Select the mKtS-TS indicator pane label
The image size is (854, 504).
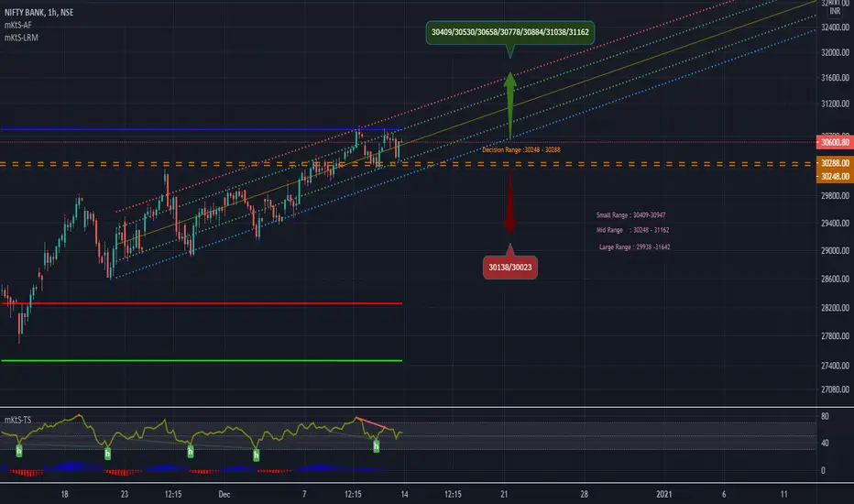[x=18, y=420]
